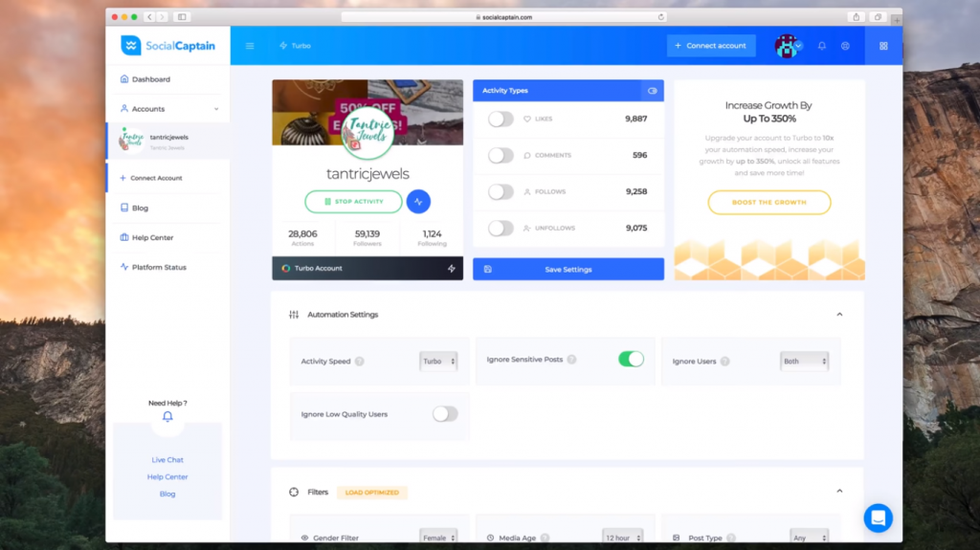Open Ignore Users dropdown set to Both
This screenshot has width=980, height=550.
(x=804, y=362)
